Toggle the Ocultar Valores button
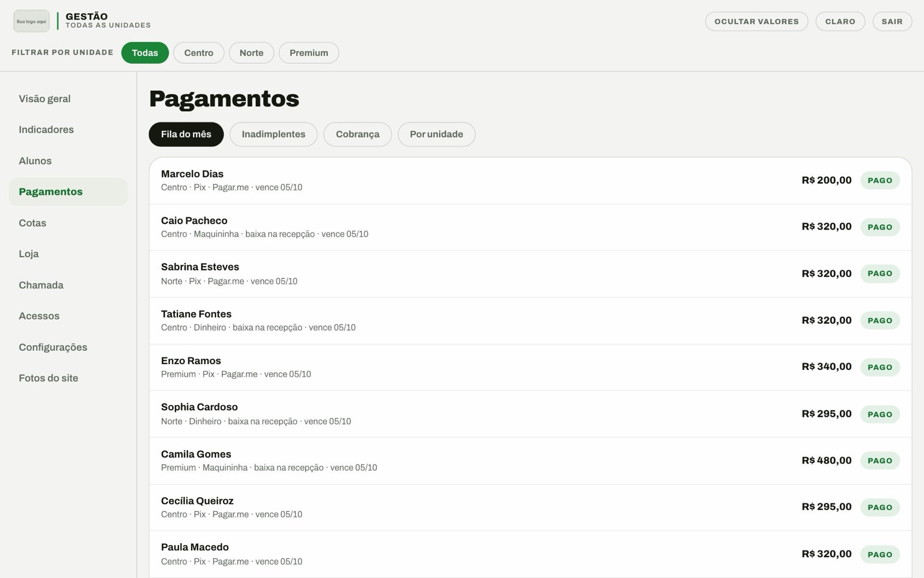This screenshot has height=578, width=924. (757, 21)
